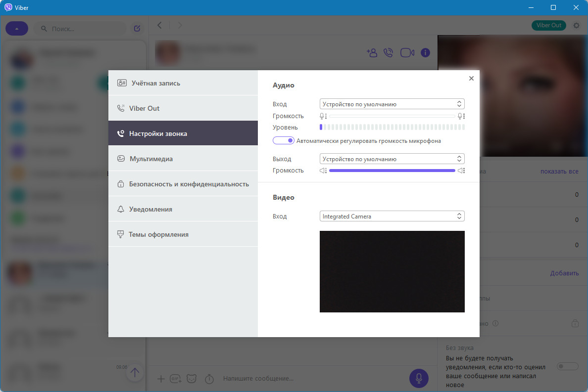The height and width of the screenshot is (392, 588).
Task: Start a video call with camera icon
Action: point(407,53)
